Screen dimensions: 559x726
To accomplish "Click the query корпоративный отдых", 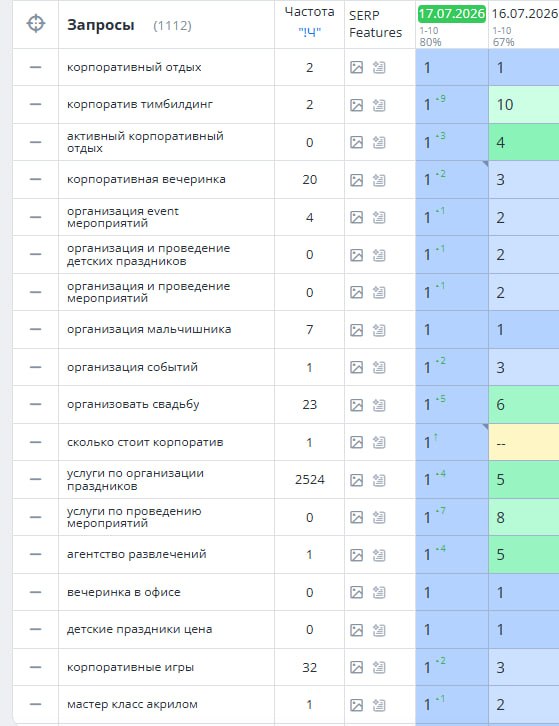I will [x=134, y=67].
